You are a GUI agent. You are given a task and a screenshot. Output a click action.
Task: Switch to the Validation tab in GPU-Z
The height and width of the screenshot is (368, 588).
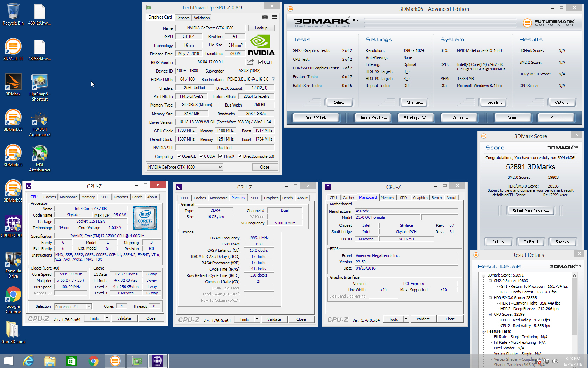202,18
